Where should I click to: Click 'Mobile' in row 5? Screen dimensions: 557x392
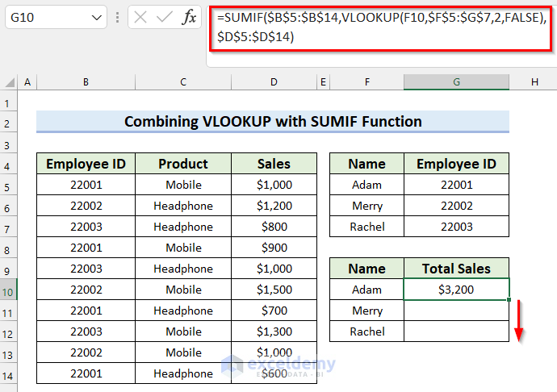tap(183, 185)
